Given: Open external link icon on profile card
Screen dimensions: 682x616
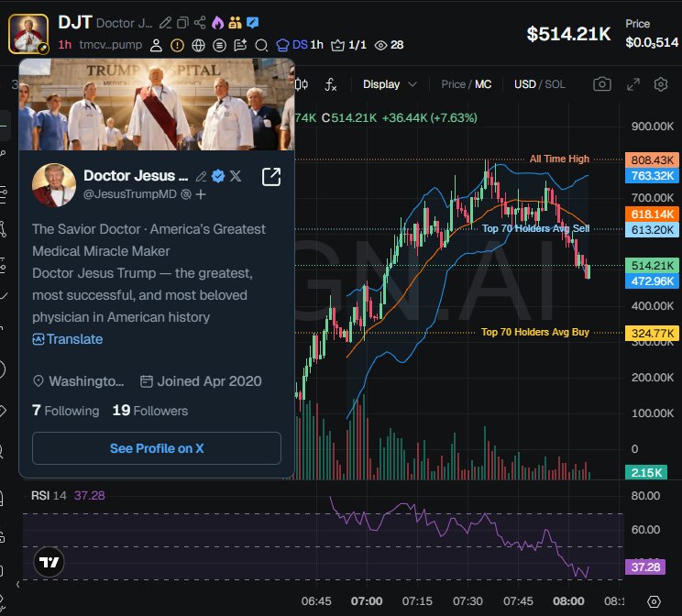Looking at the screenshot, I should [x=271, y=177].
